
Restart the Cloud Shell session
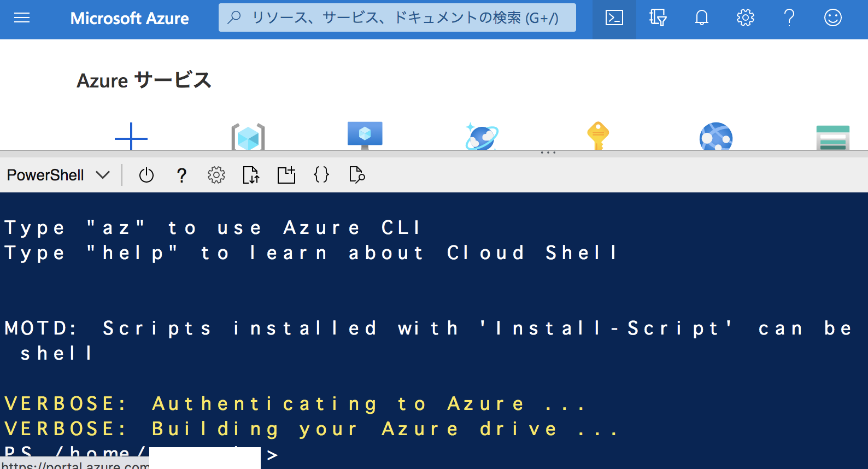point(146,175)
